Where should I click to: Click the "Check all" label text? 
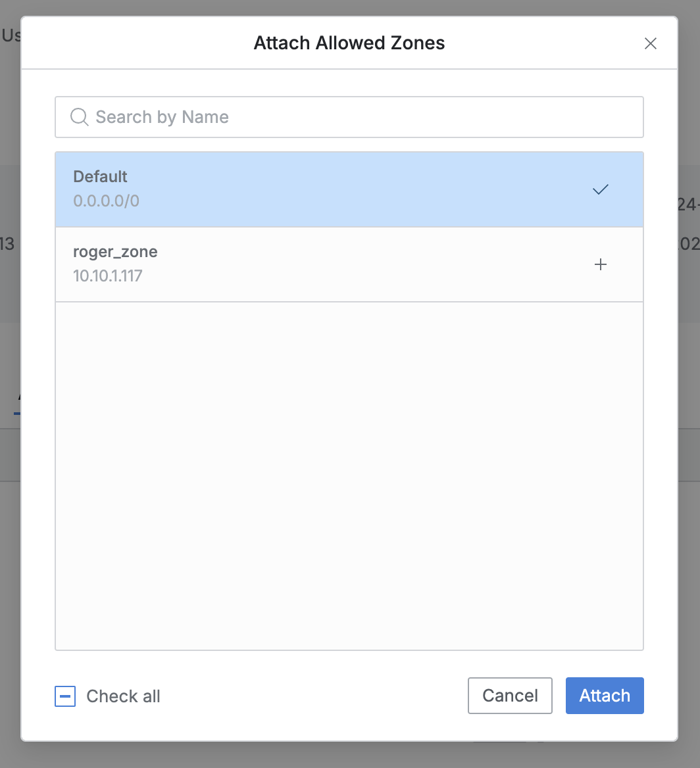(x=123, y=696)
